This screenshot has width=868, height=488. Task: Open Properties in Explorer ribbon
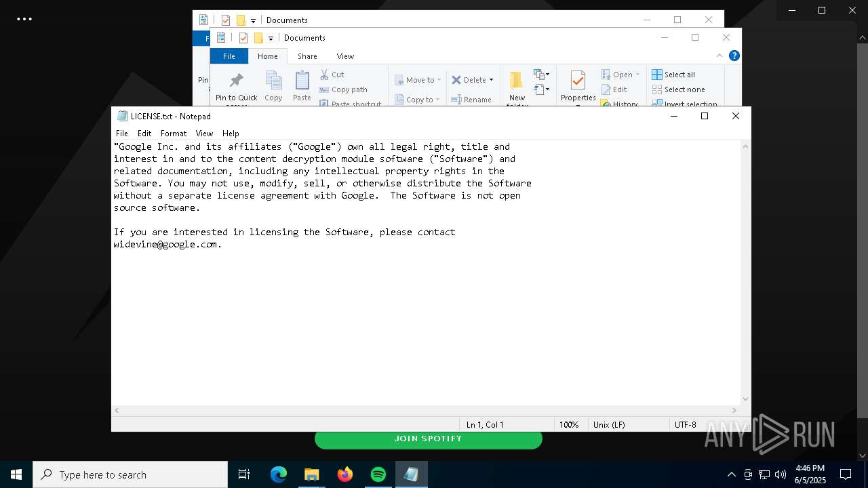coord(578,87)
